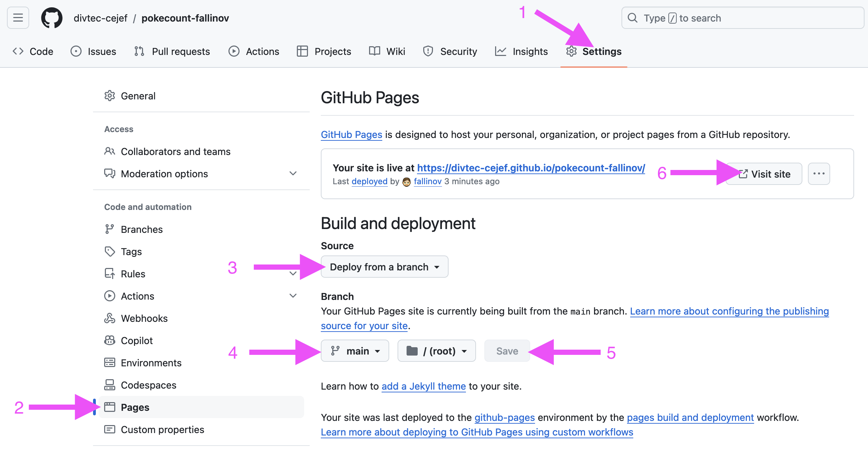868x456 pixels.
Task: Open the hamburger navigation menu
Action: [18, 18]
